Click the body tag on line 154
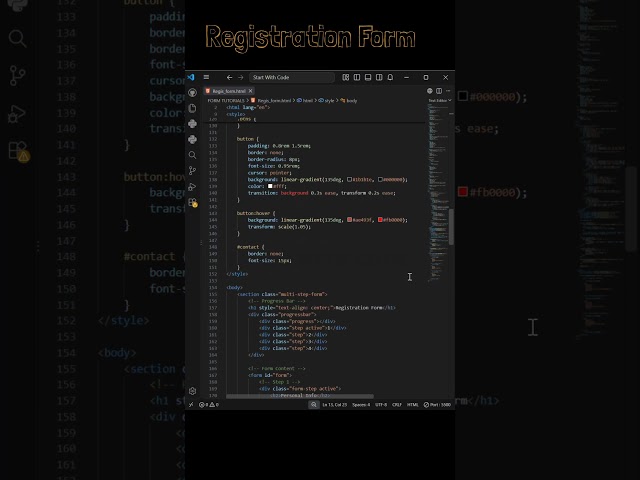 click(234, 287)
